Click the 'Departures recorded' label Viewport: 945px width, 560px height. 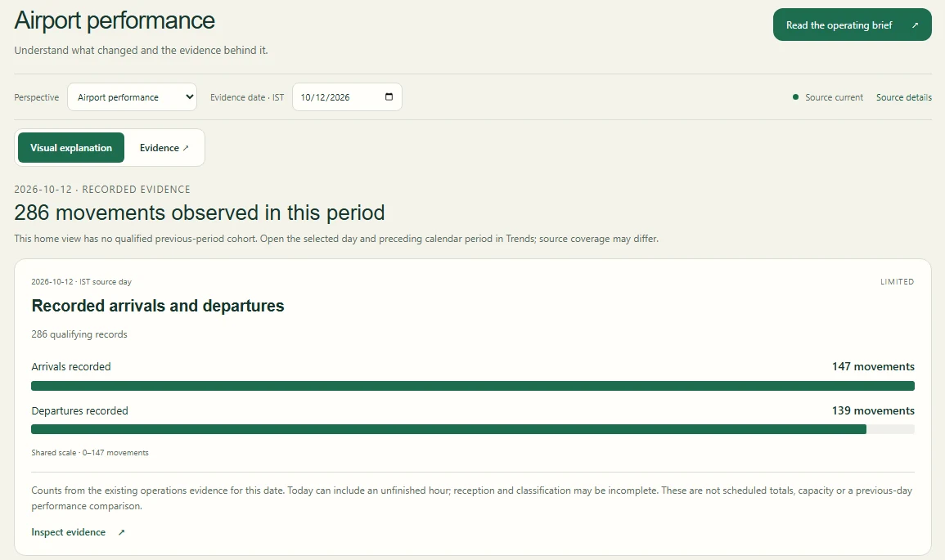(79, 410)
